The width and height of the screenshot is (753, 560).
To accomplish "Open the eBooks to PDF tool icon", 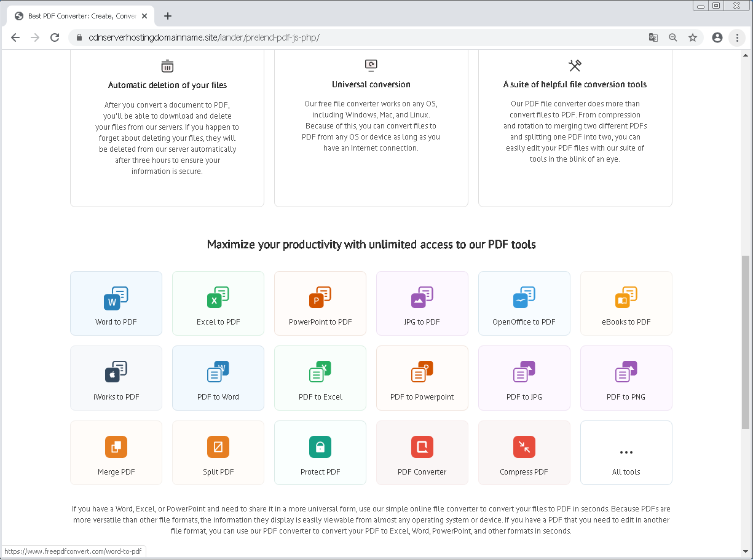I will coord(626,298).
